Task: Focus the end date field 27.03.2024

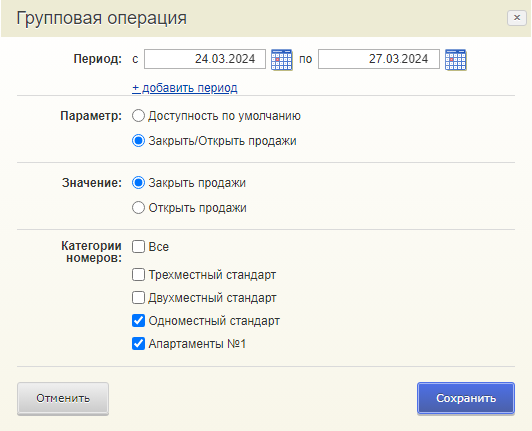Action: (379, 59)
